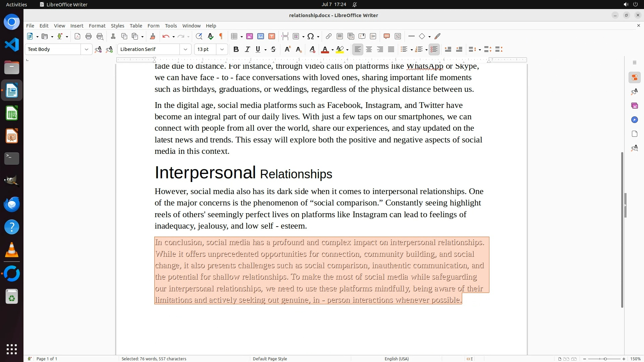
Task: Click Default Page Style in status bar
Action: coord(270,359)
